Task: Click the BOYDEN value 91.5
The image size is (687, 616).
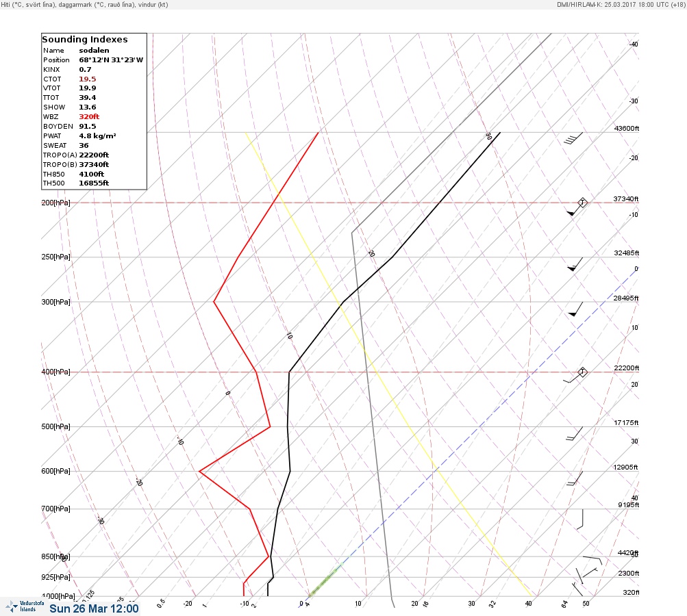Action: [87, 127]
